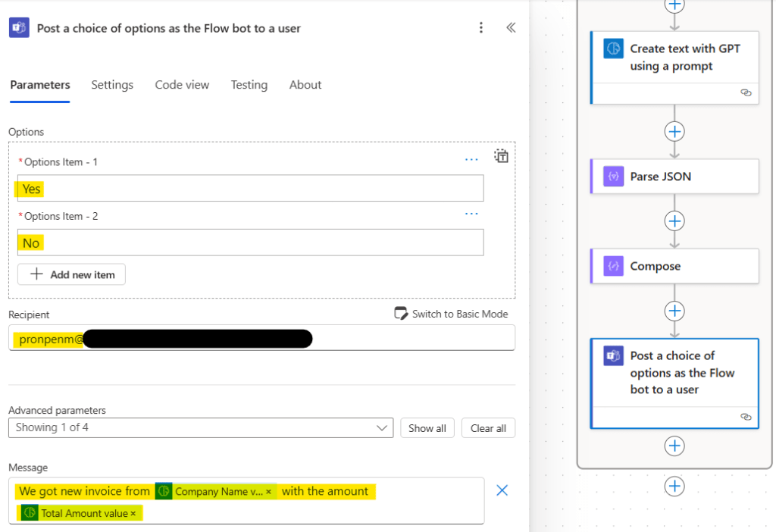Click the switch-to-array input icon beside Options
This screenshot has width=776, height=532.
pos(501,156)
